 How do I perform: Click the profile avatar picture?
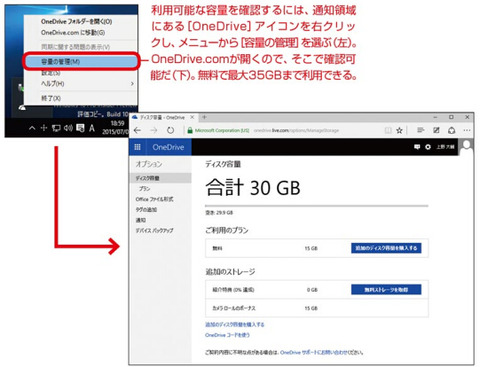click(466, 147)
